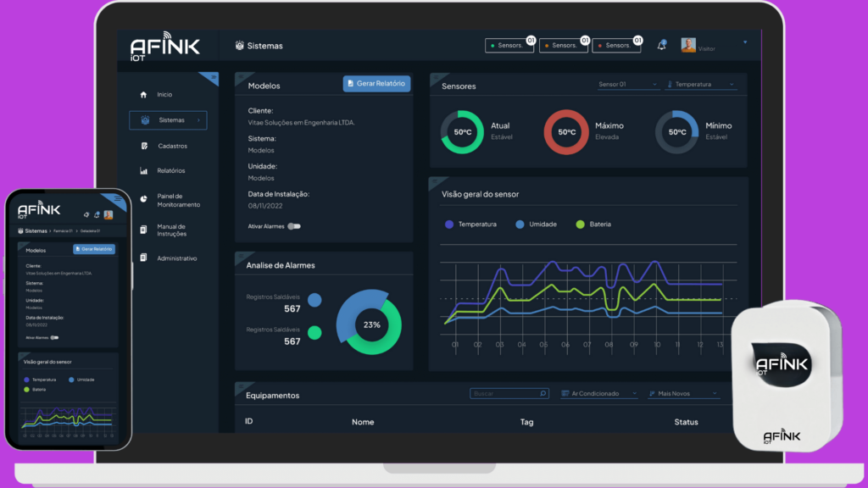
Task: Click the Gerar Relatório button
Action: 377,83
